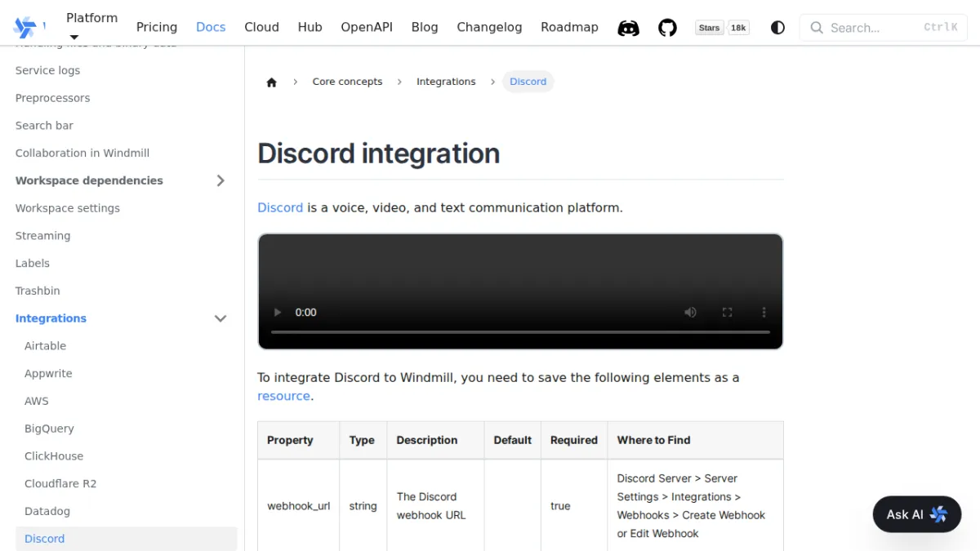Viewport: 980px width, 551px height.
Task: Click the Integrations breadcrumb
Action: tap(446, 82)
